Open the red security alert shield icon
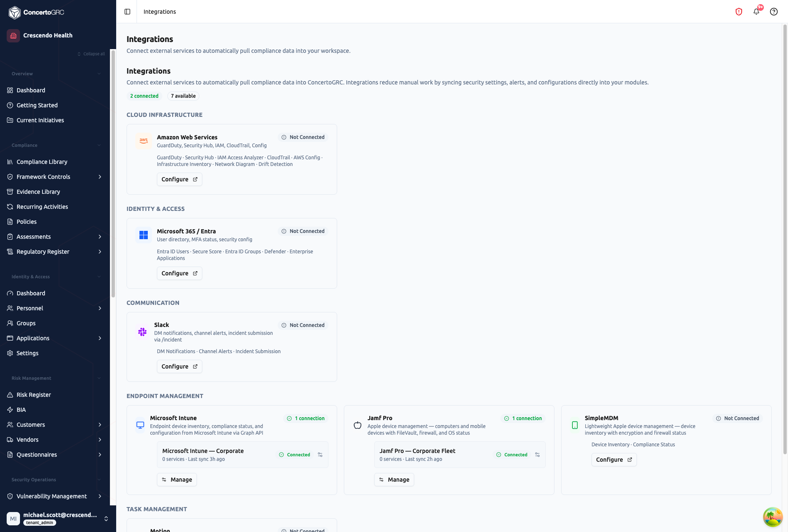 pyautogui.click(x=739, y=12)
